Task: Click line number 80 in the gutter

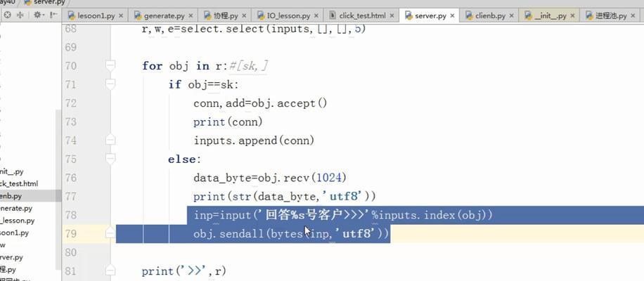Action: 70,252
